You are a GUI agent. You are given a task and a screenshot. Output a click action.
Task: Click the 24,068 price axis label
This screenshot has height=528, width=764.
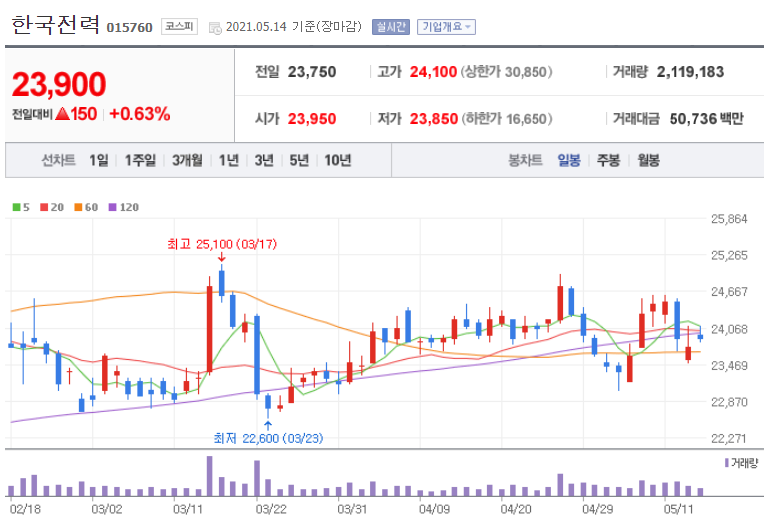tap(729, 329)
